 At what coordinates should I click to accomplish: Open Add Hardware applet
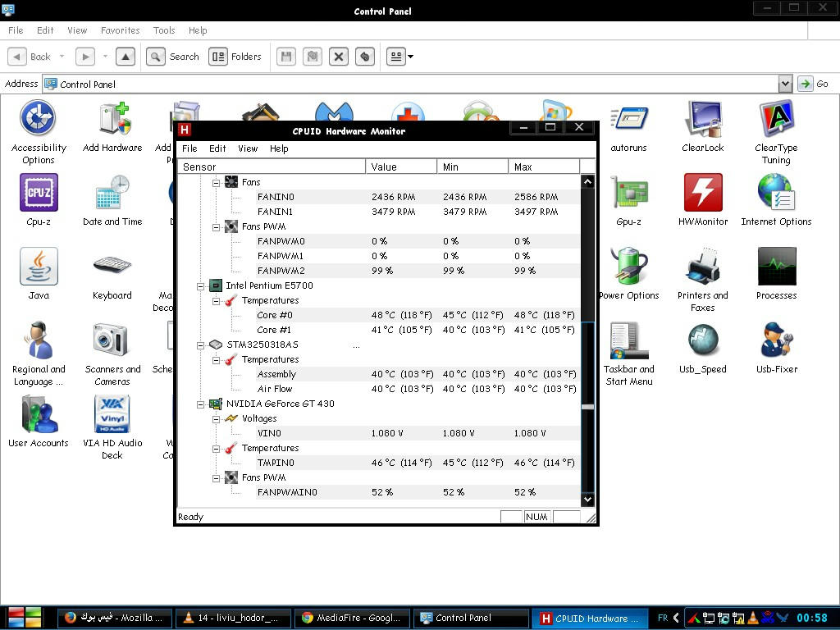coord(112,126)
